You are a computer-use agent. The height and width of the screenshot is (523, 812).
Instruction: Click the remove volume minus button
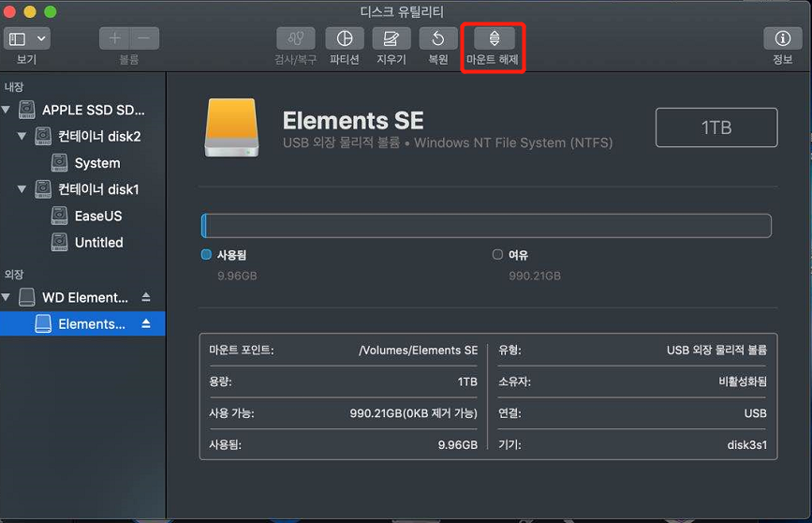coord(144,37)
